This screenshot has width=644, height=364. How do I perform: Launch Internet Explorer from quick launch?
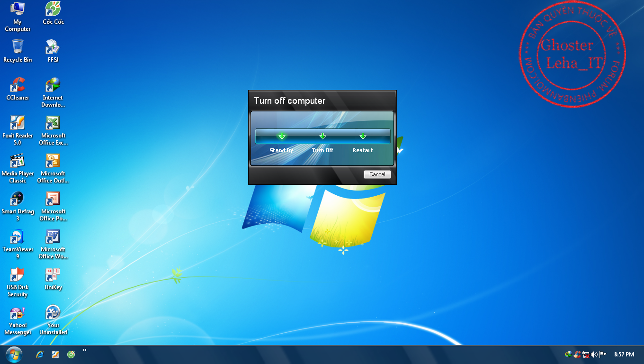[40, 354]
